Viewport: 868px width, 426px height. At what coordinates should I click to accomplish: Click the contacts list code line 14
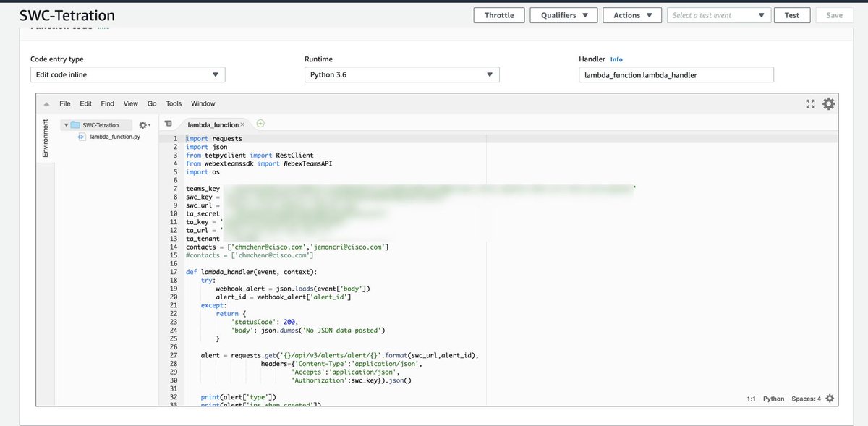pyautogui.click(x=287, y=247)
